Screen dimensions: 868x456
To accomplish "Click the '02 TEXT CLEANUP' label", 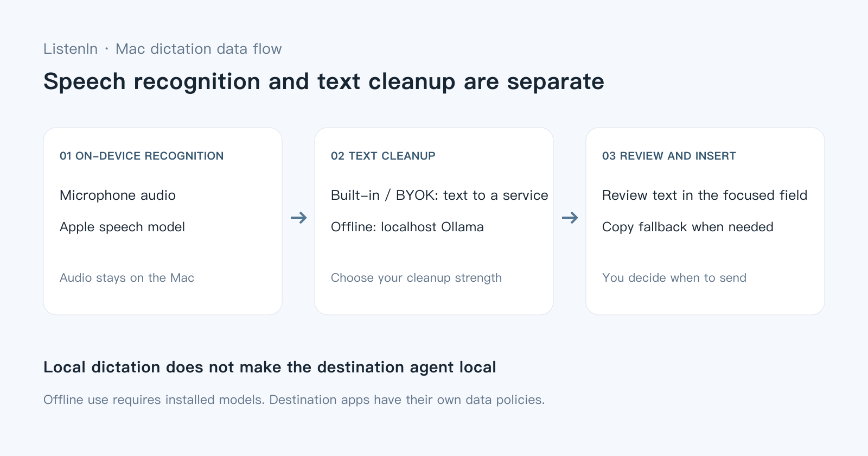I will coord(383,156).
